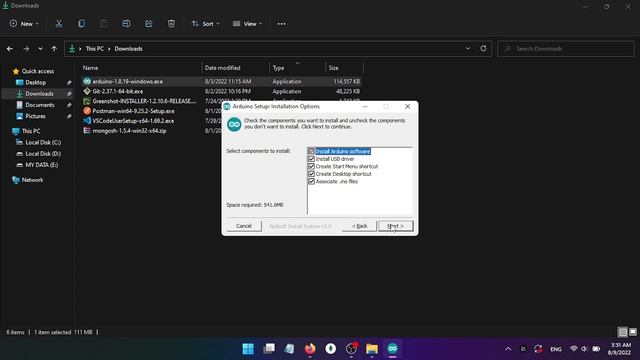Open Local Disk (C:) in sidebar
Screen dimensions: 640x360
[43, 142]
